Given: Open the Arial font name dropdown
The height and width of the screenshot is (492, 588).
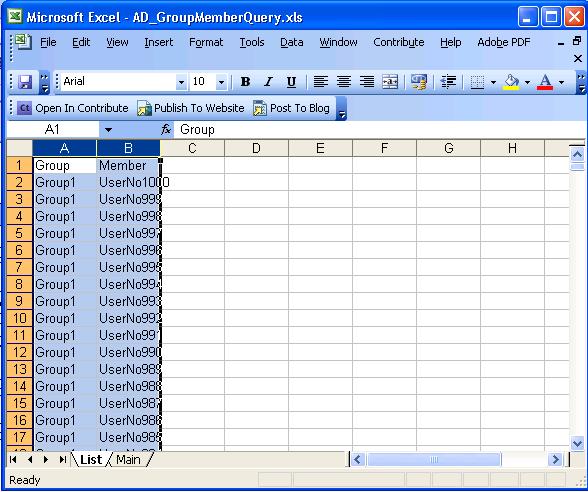Looking at the screenshot, I should point(181,82).
